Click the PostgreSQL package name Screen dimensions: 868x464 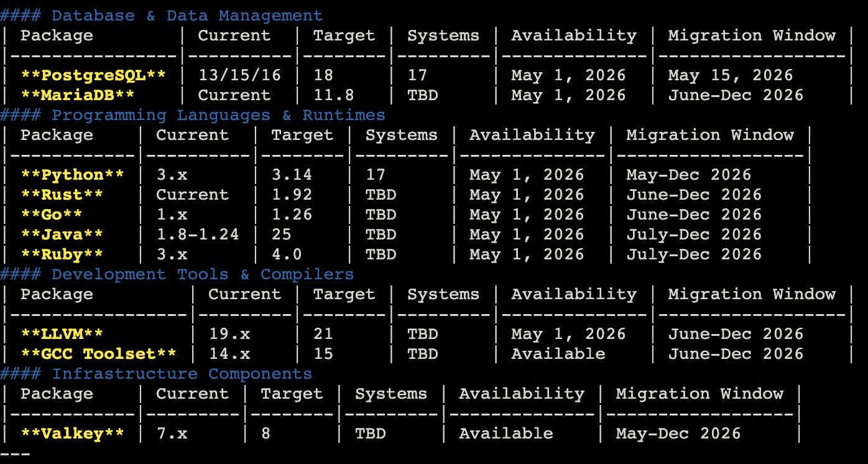[93, 75]
